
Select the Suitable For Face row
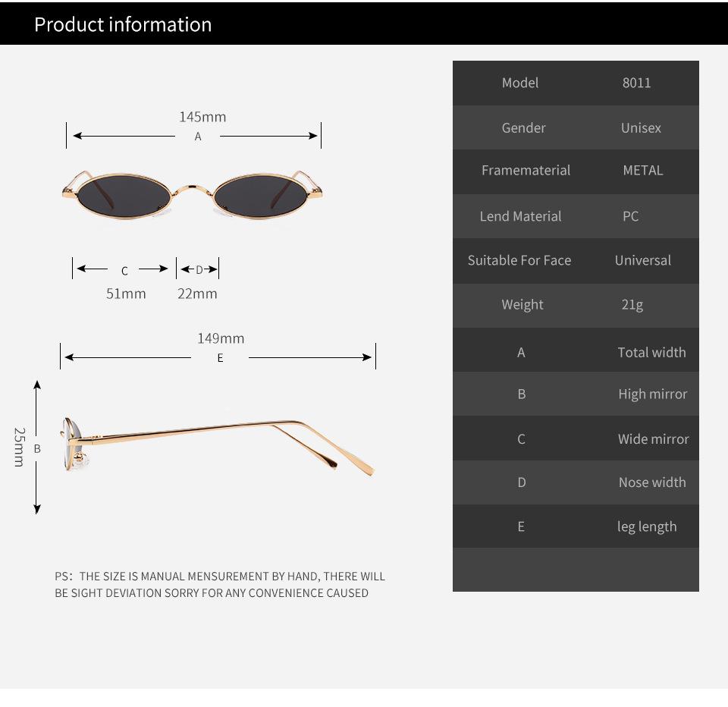pos(576,261)
